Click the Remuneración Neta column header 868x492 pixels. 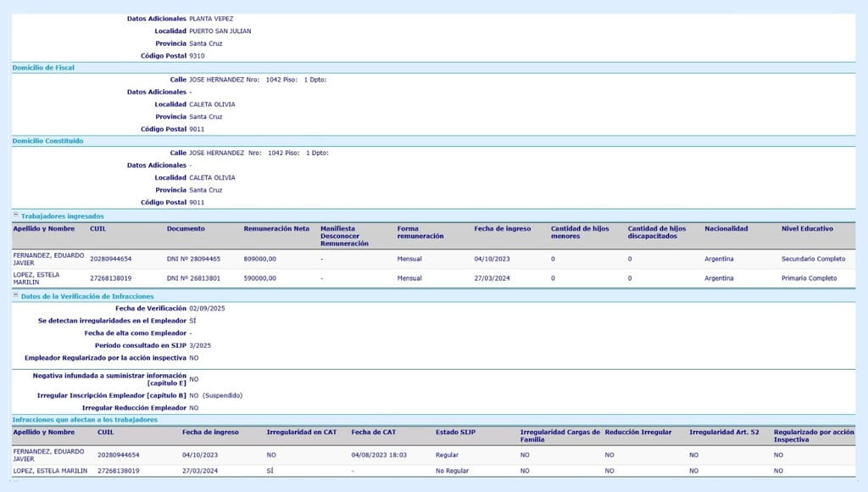pos(276,229)
